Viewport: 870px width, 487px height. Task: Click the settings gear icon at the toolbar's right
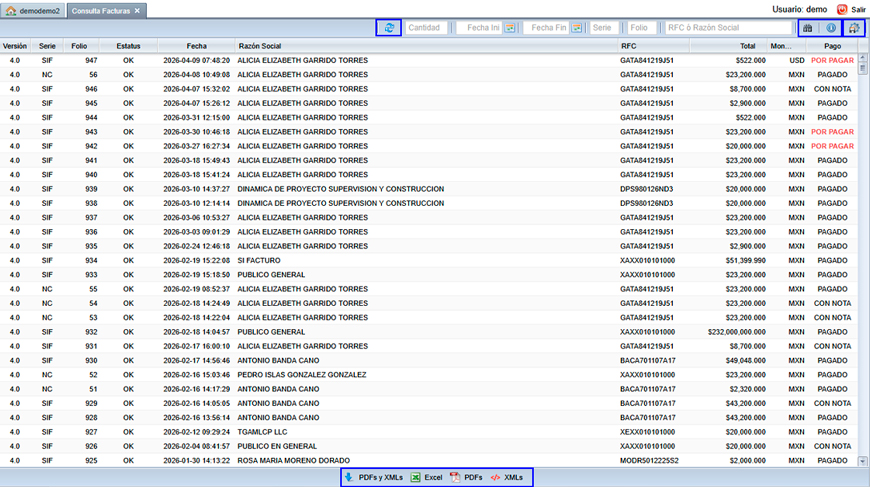[854, 28]
